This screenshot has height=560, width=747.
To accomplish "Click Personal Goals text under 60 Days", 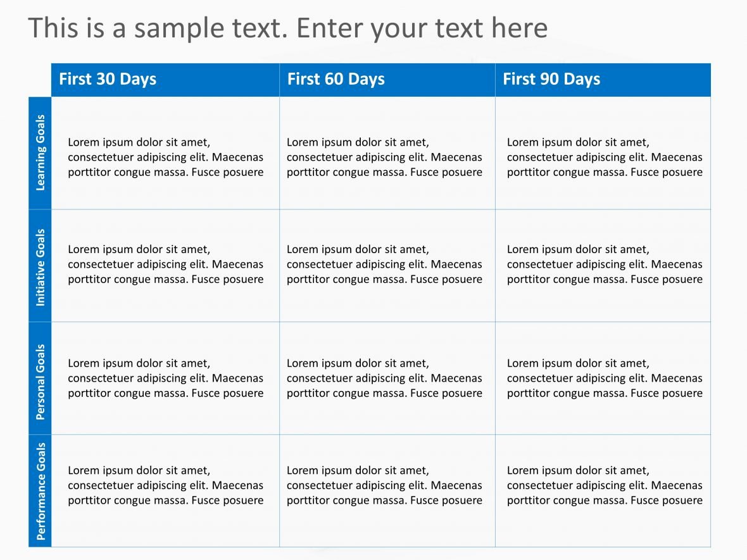I will [x=384, y=378].
